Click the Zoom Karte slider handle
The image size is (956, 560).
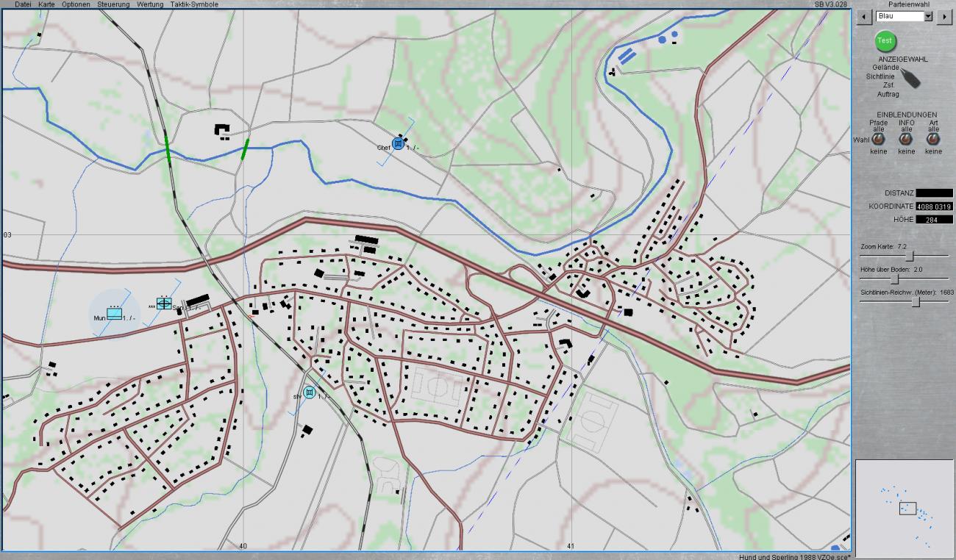(910, 256)
